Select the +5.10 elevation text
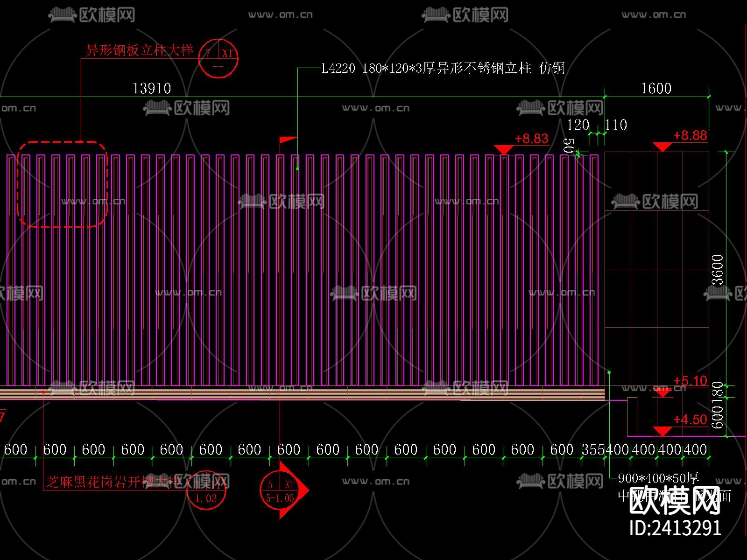747x560 pixels. pos(690,381)
